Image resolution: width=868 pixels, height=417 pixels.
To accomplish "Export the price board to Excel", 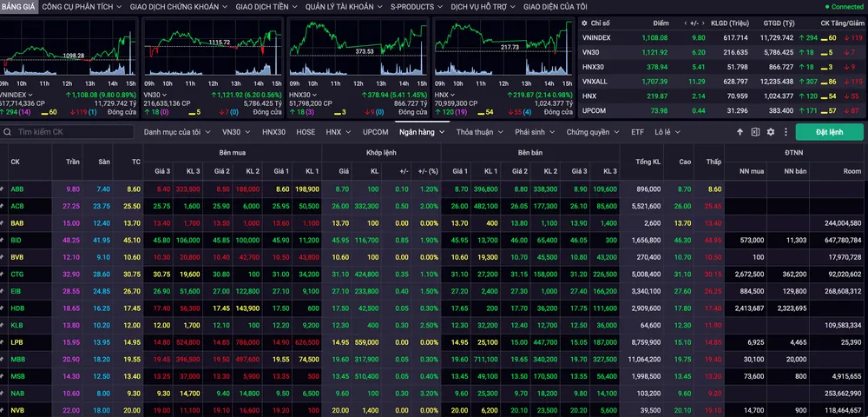I will coord(755,132).
